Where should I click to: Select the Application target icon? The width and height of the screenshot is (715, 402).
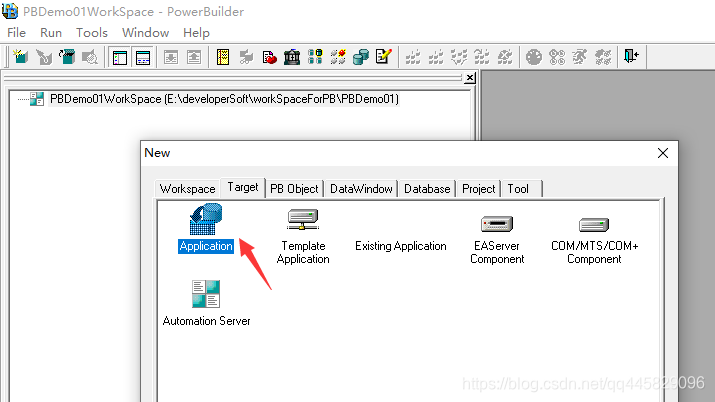click(206, 219)
